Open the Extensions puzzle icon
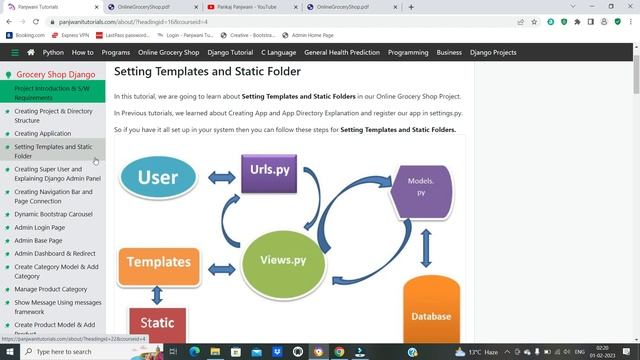The image size is (640, 360). 577,22
